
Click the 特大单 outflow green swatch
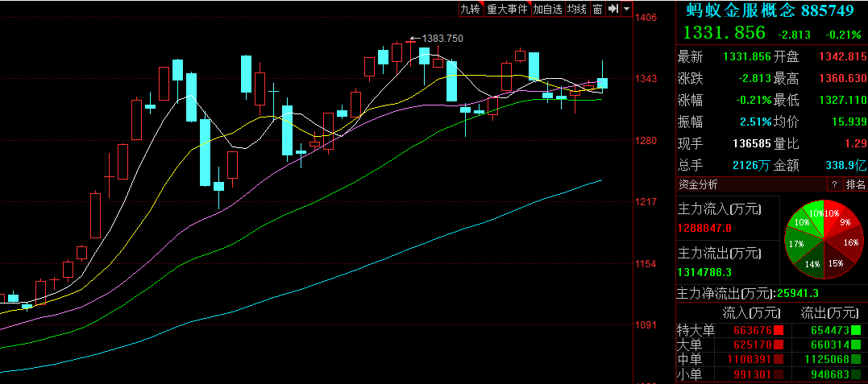click(x=856, y=330)
